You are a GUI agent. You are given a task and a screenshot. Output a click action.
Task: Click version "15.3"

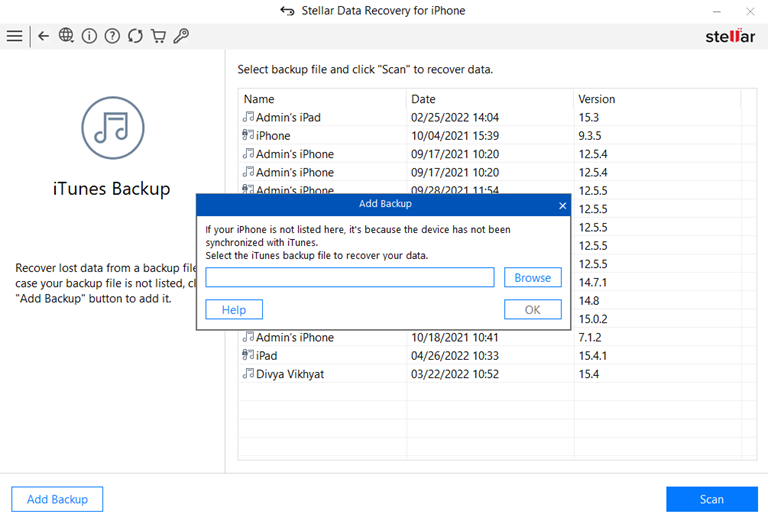tap(589, 118)
